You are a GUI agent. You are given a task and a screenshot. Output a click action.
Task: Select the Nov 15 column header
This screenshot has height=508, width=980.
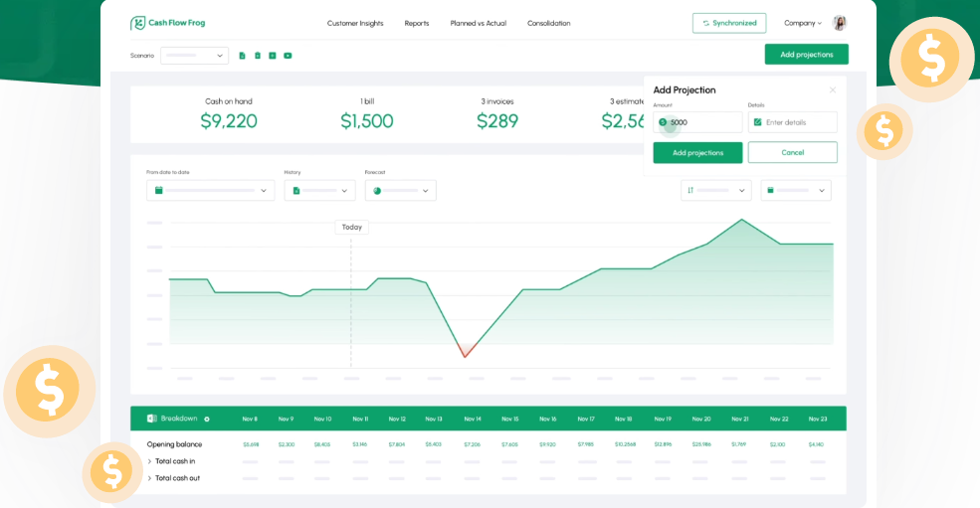click(510, 420)
